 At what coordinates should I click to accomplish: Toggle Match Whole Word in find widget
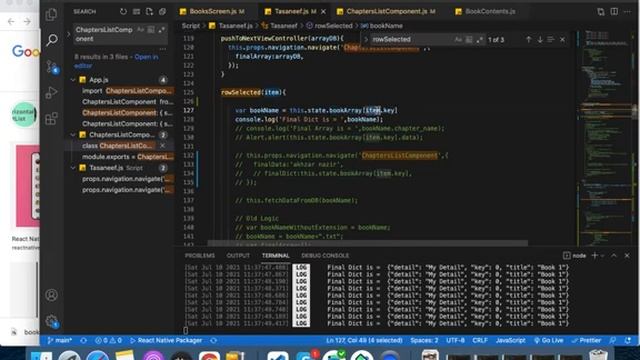point(469,40)
